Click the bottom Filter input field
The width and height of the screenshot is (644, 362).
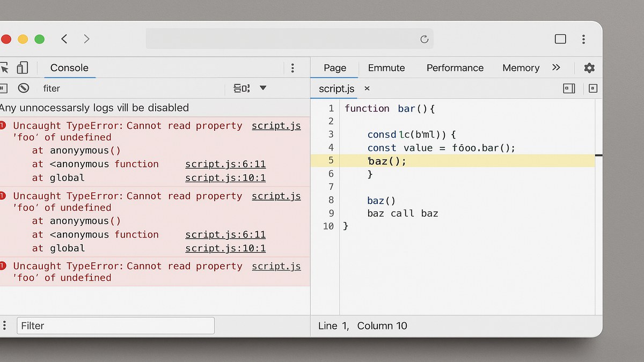[x=115, y=326]
